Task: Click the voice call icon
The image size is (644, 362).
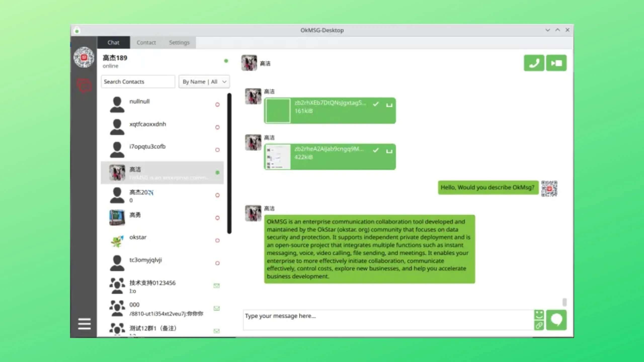Action: (534, 63)
